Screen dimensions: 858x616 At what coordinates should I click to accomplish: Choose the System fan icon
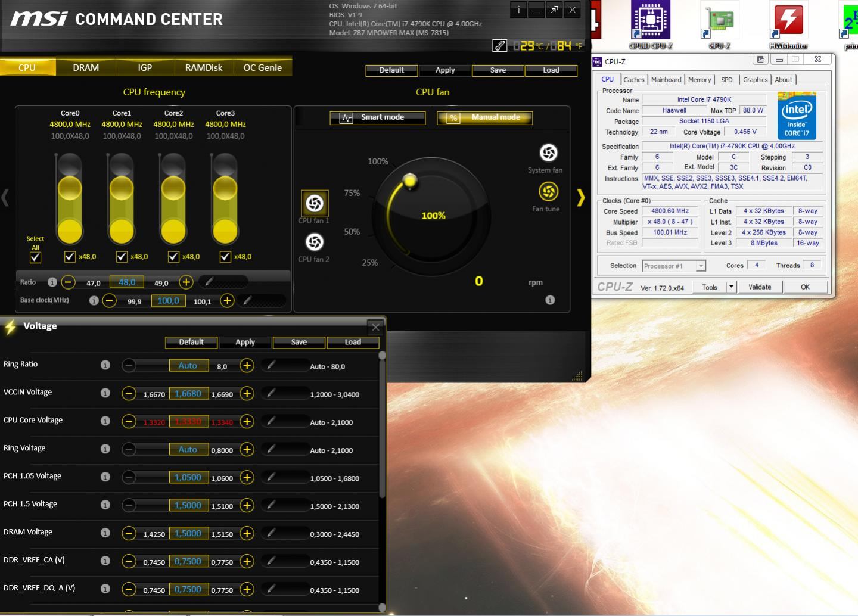(548, 153)
